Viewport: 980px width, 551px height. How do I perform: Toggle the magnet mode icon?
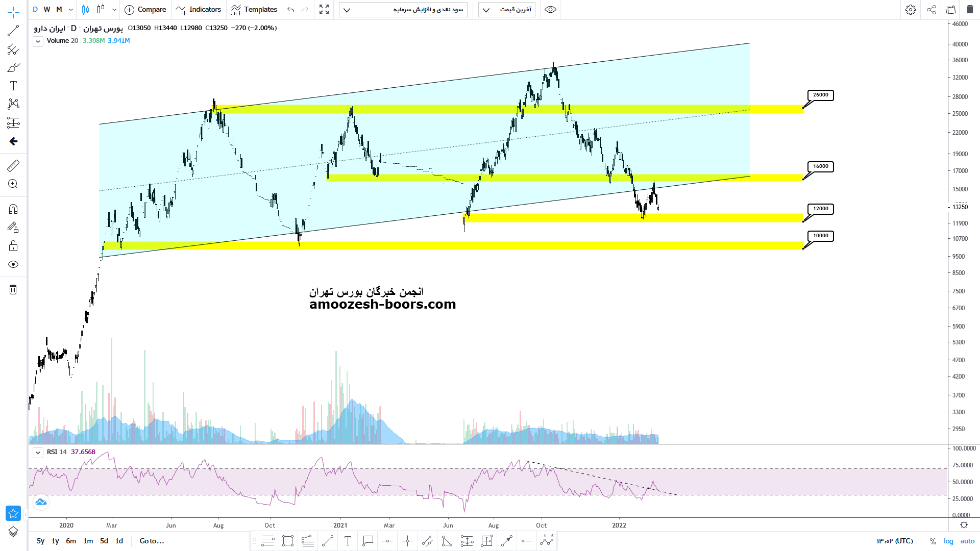[13, 209]
